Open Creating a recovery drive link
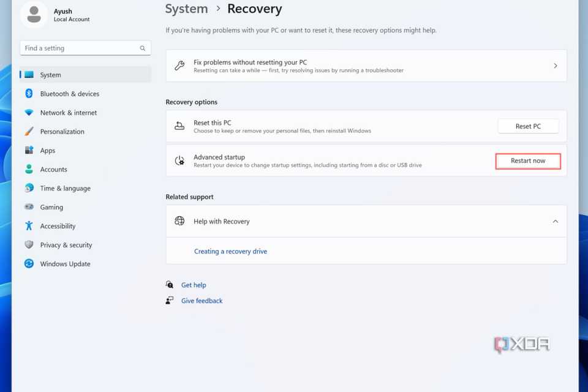588x392 pixels. click(x=231, y=251)
